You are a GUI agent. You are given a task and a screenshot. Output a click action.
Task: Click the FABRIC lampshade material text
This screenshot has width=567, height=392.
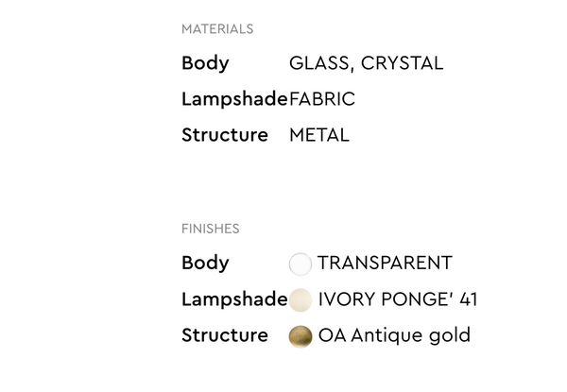[x=322, y=99]
